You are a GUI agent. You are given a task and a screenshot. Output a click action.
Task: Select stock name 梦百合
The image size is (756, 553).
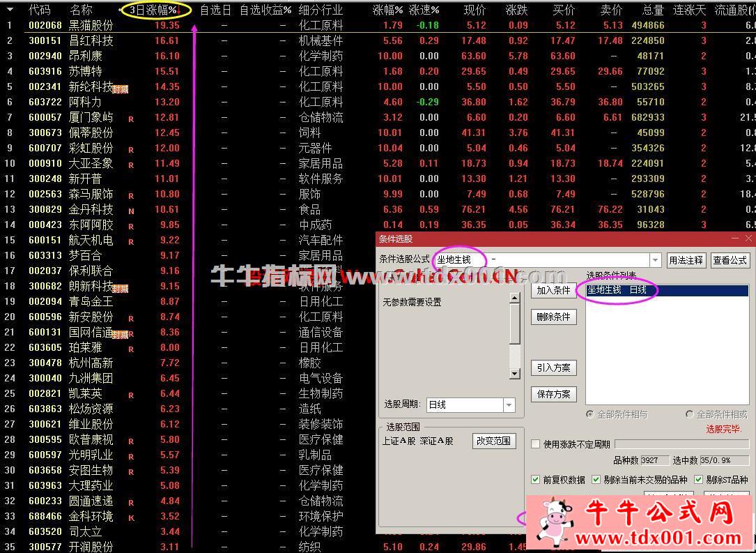coord(85,255)
